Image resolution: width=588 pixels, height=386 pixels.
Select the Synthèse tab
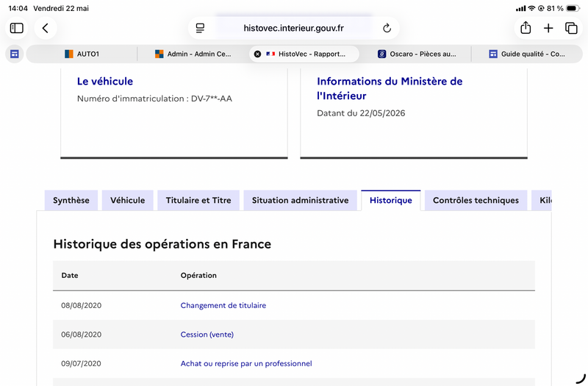71,200
